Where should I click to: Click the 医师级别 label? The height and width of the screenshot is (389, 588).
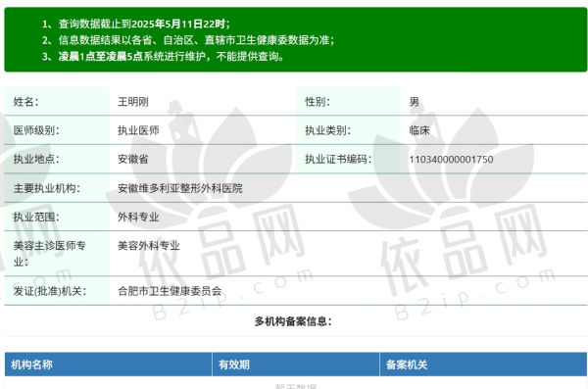point(36,130)
